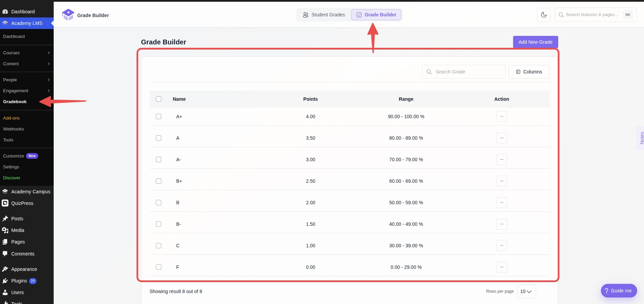Open Users icon in sidebar

(5, 292)
